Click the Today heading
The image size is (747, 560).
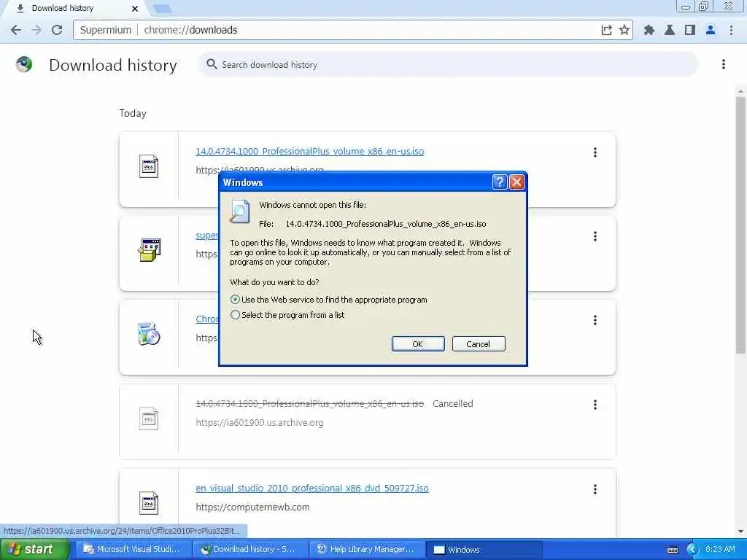pyautogui.click(x=133, y=113)
